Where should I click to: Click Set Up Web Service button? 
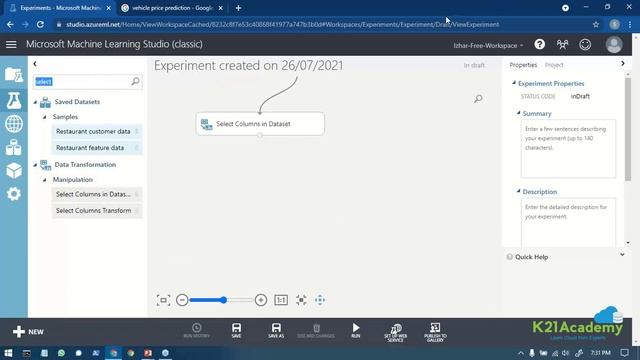coord(396,332)
